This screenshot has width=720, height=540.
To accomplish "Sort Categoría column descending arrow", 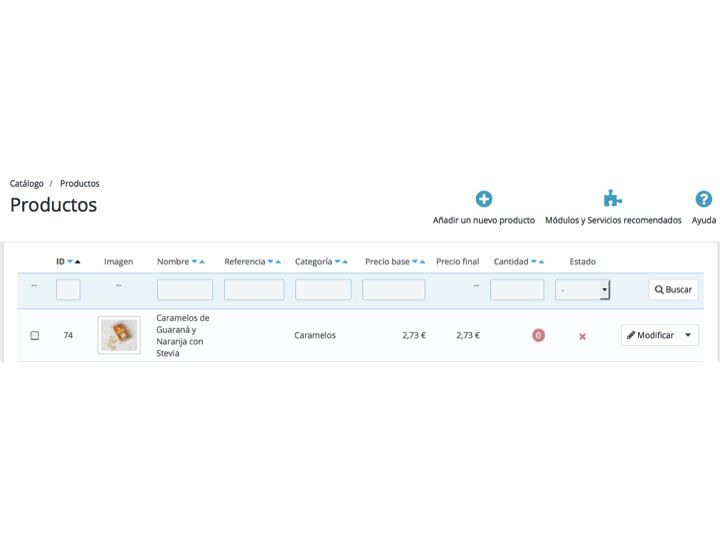I will point(338,262).
